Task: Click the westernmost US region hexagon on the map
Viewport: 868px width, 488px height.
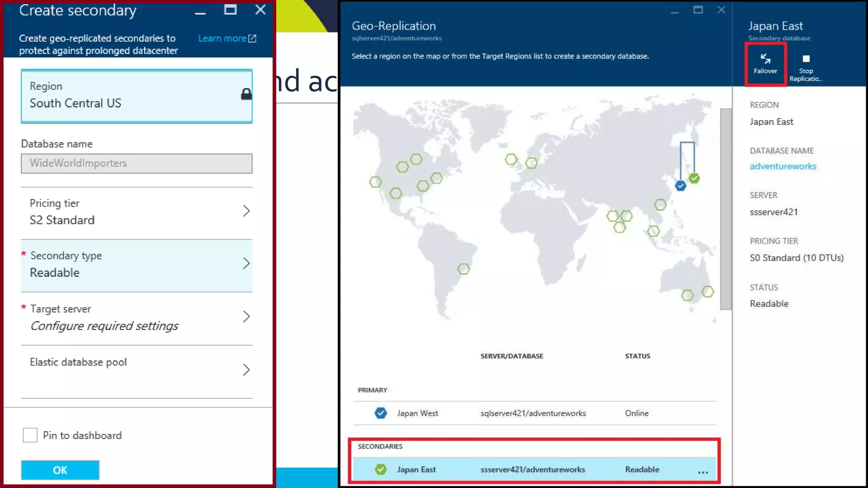Action: coord(375,182)
